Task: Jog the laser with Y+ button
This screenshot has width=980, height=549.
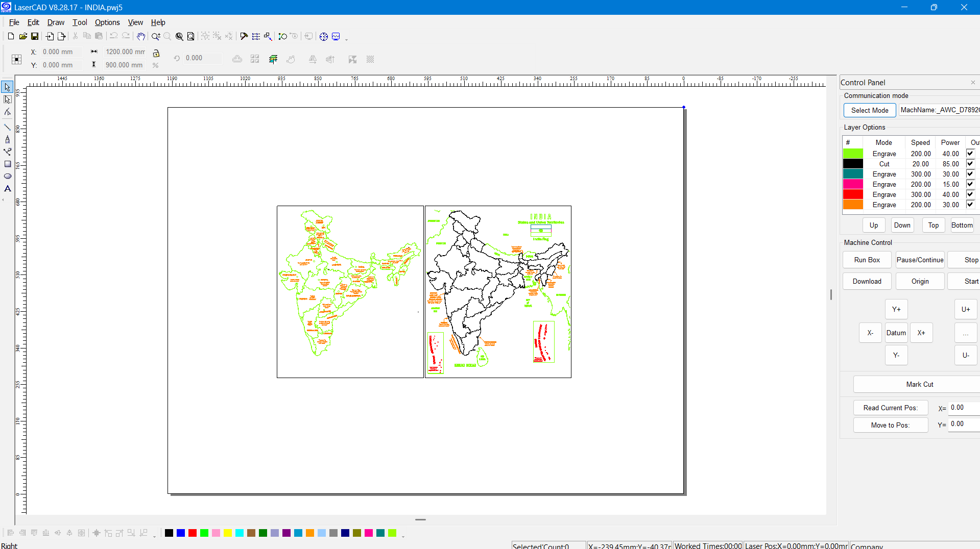Action: (x=896, y=309)
